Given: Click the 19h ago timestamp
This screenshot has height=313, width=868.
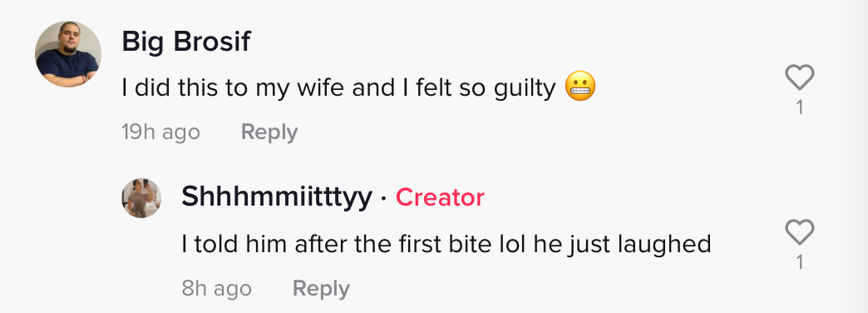Looking at the screenshot, I should 160,132.
